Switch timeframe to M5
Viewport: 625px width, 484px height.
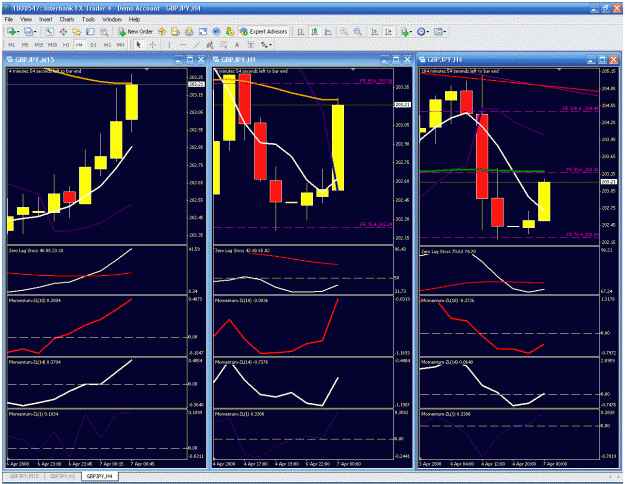25,45
